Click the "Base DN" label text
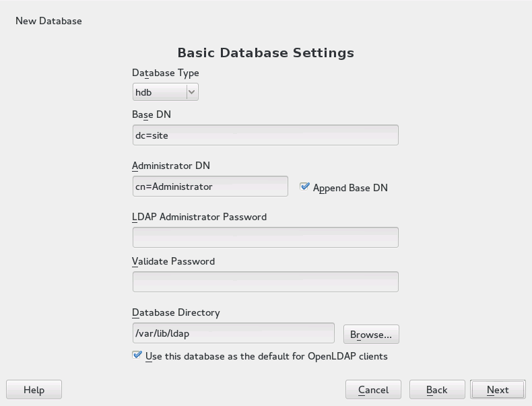 152,114
